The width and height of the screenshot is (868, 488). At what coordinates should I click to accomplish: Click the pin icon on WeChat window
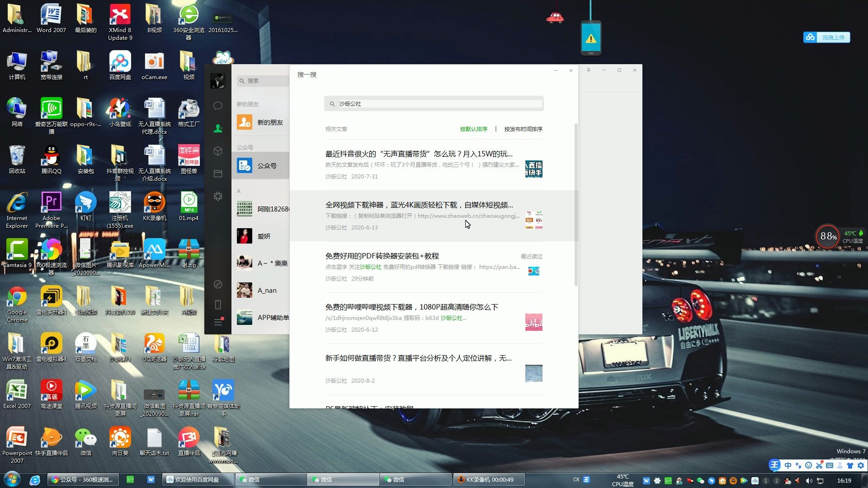[x=589, y=70]
